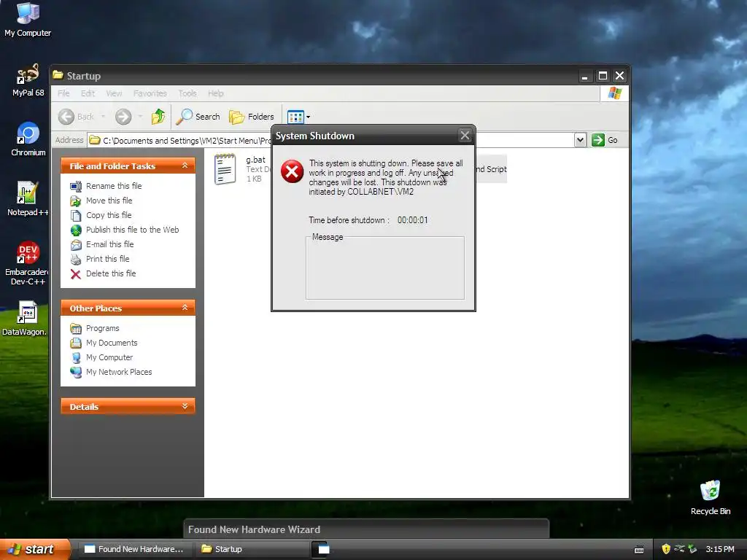Open the Favorites menu
747x560 pixels.
(150, 93)
